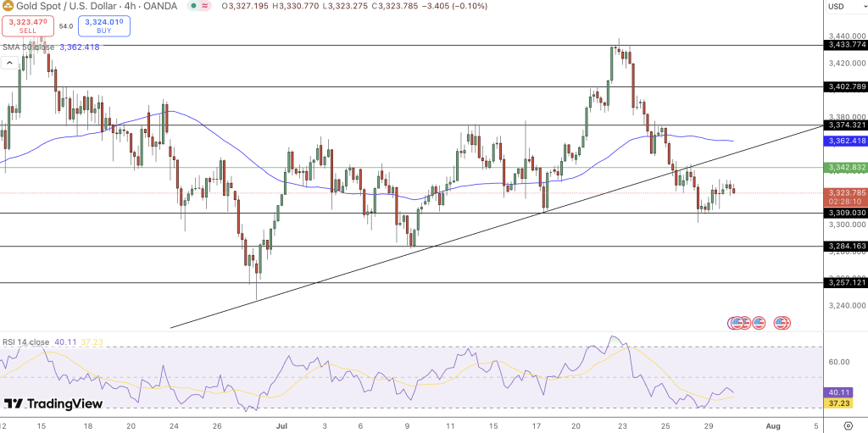Click the 3,362.418 value in SMA legend

(79, 47)
